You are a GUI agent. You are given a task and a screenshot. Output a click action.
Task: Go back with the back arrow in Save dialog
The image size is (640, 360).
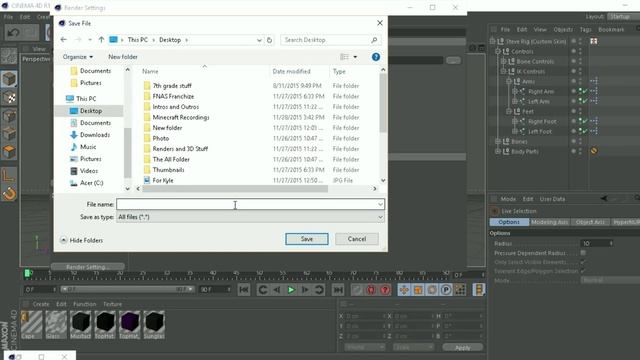(x=64, y=40)
